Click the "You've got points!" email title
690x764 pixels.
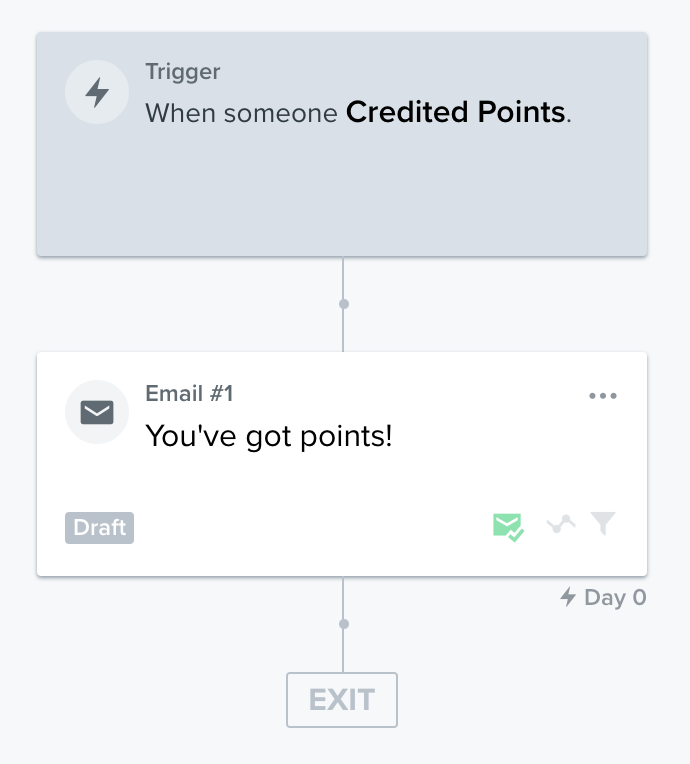pyautogui.click(x=269, y=436)
